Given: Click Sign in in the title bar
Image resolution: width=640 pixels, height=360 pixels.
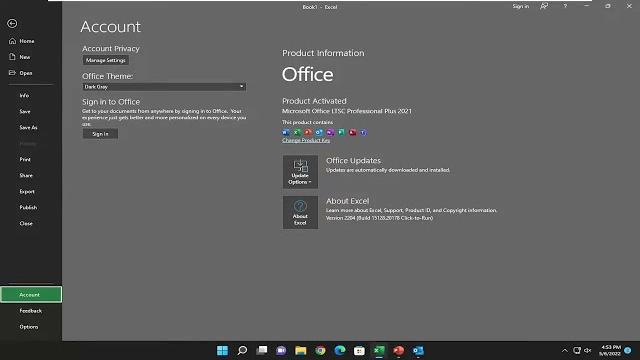Looking at the screenshot, I should 520,6.
